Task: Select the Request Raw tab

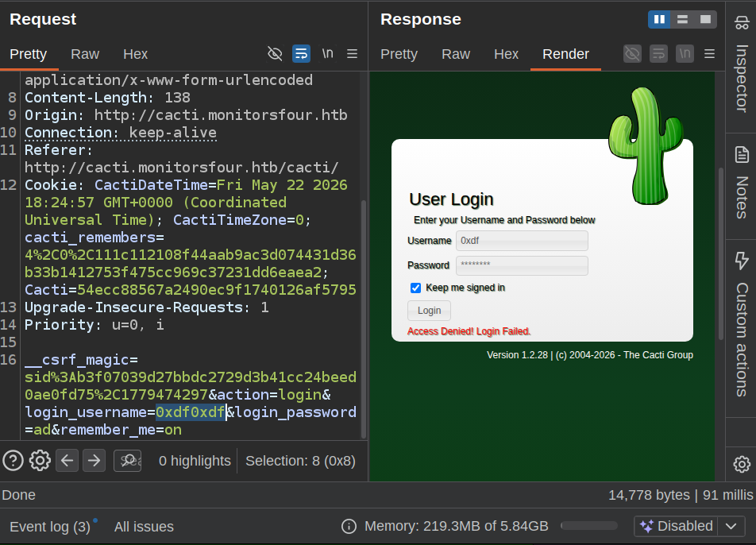Action: [85, 54]
